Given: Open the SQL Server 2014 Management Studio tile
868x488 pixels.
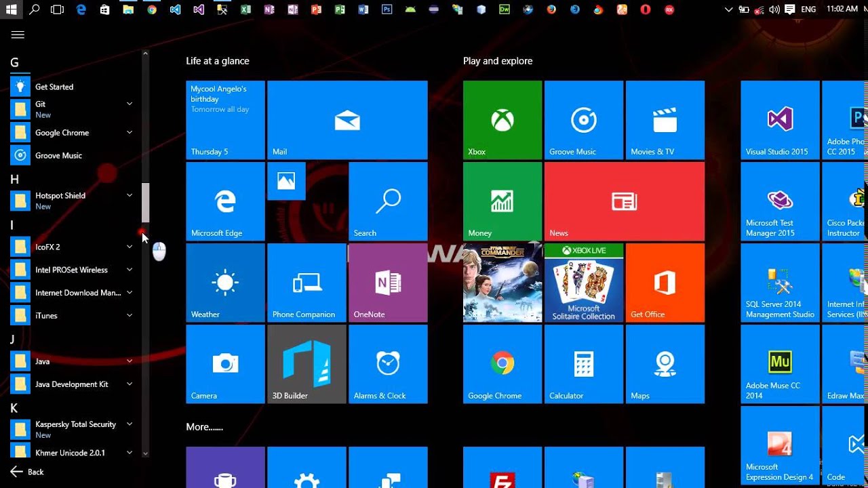Looking at the screenshot, I should [780, 283].
